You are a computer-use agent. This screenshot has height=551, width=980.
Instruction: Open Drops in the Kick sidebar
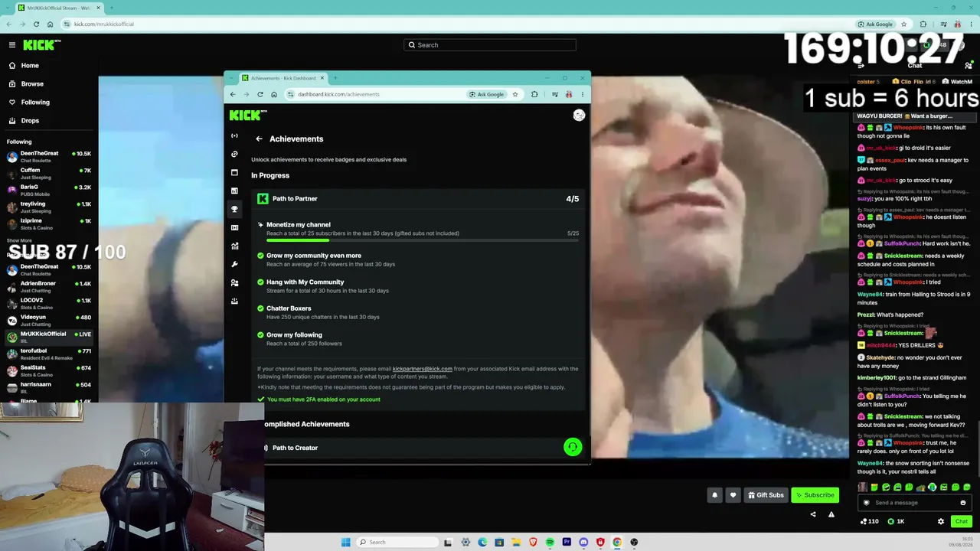[49, 121]
